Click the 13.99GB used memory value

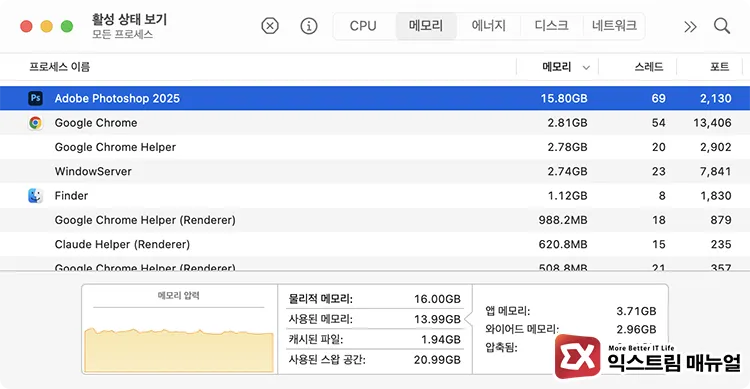(437, 319)
